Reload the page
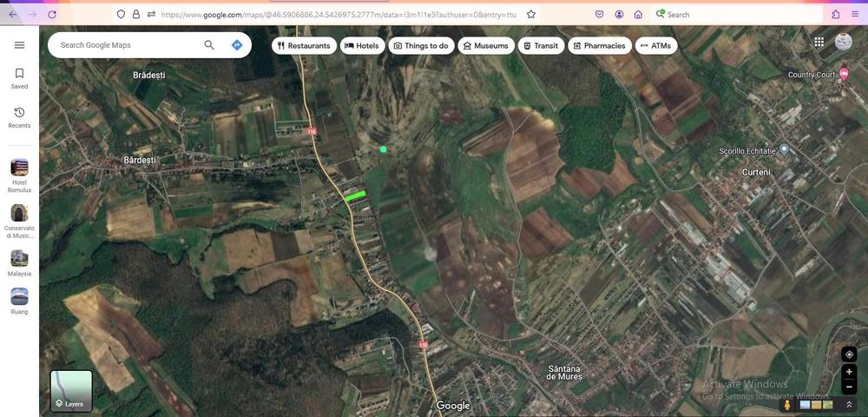 tap(52, 15)
